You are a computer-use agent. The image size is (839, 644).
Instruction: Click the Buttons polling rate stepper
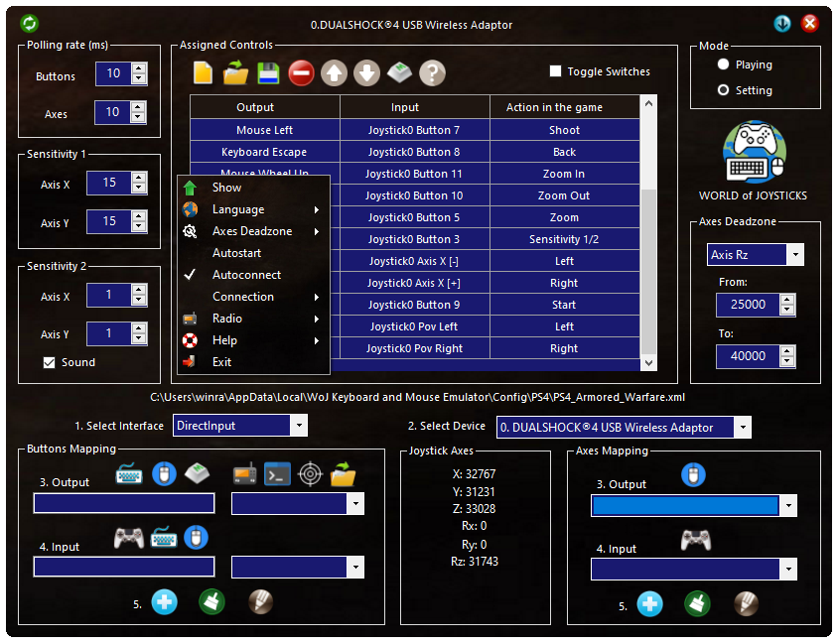pyautogui.click(x=139, y=73)
